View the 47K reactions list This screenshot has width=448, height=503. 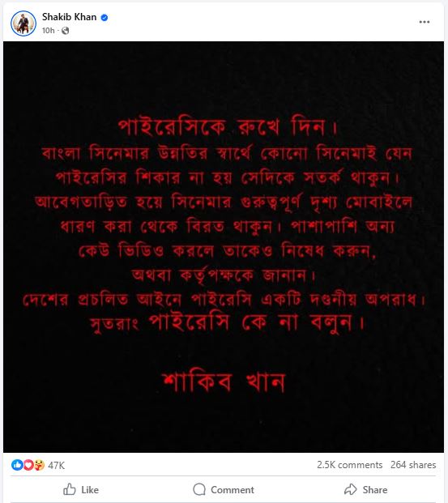56,465
